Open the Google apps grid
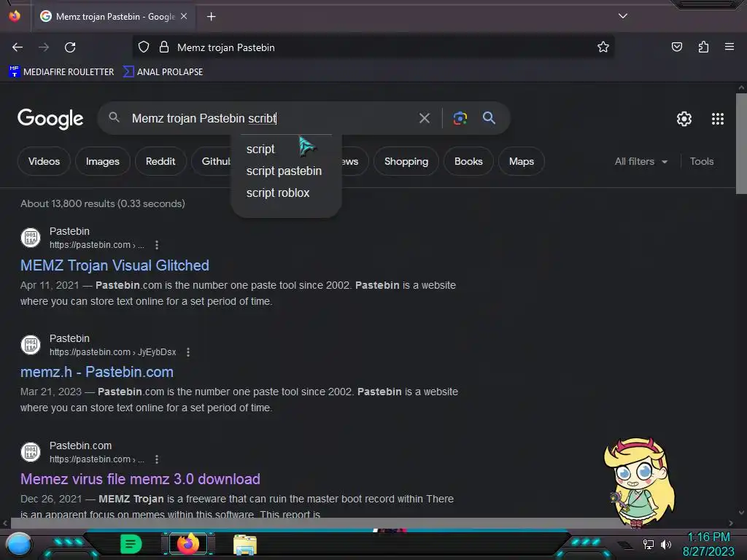The image size is (747, 560). [718, 119]
